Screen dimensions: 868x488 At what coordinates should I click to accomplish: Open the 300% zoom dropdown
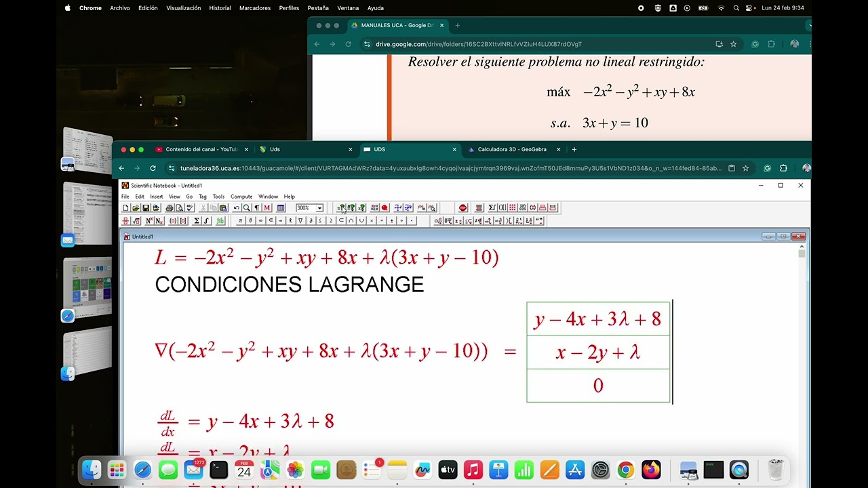pos(319,208)
